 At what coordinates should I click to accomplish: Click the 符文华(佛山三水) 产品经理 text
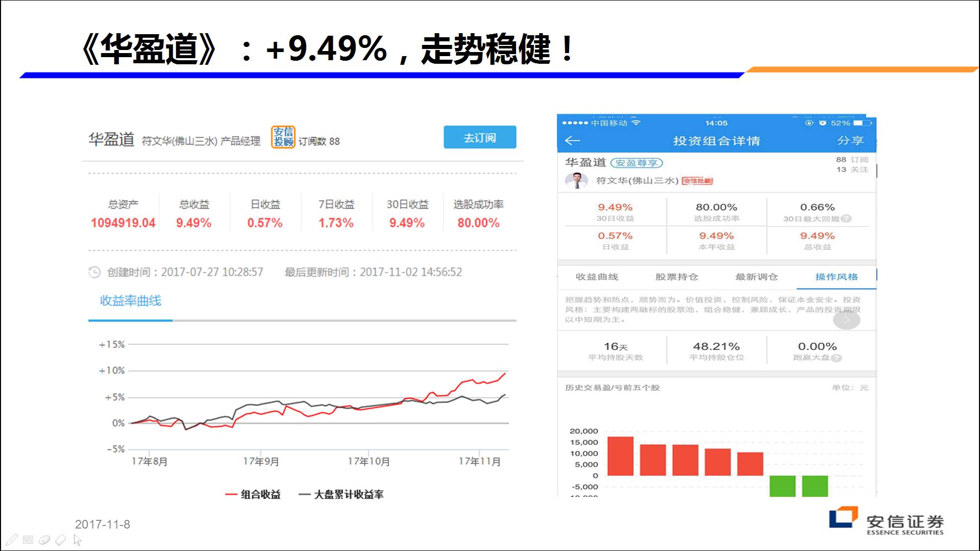pos(201,141)
